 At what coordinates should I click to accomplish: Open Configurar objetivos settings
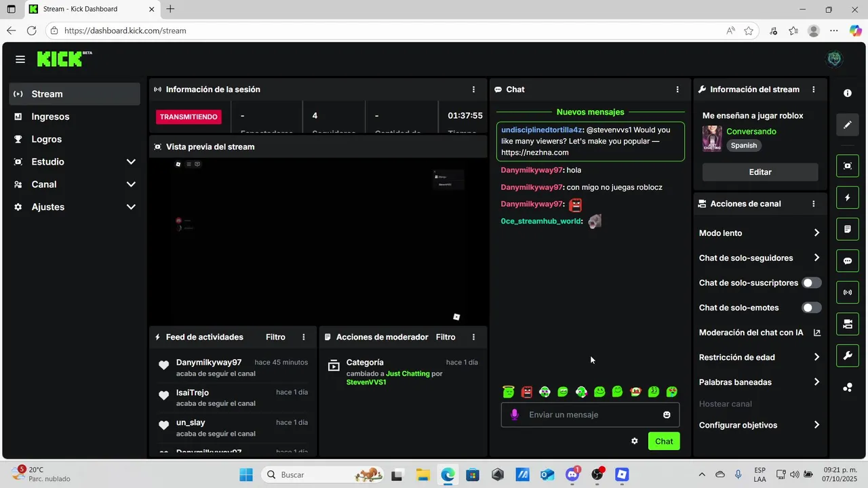tap(759, 425)
